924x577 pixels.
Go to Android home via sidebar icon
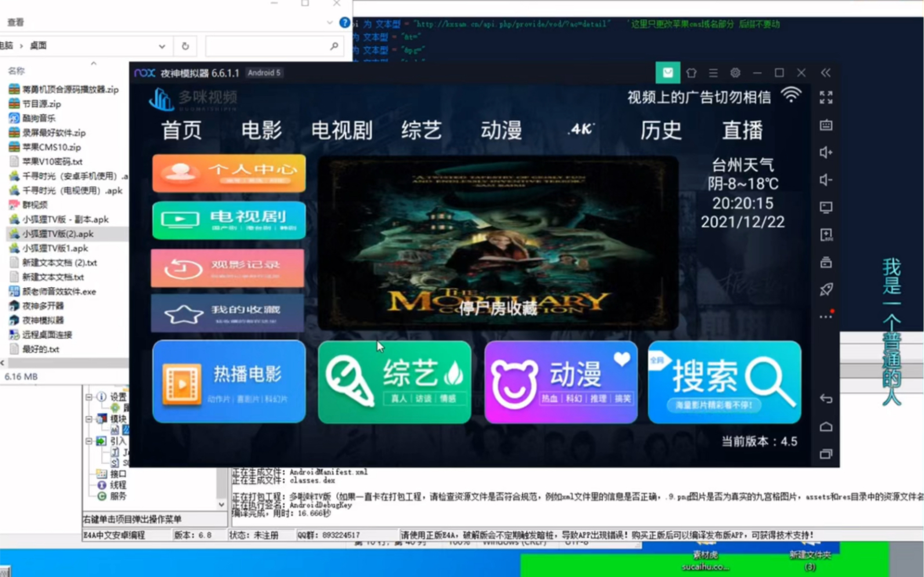click(826, 427)
